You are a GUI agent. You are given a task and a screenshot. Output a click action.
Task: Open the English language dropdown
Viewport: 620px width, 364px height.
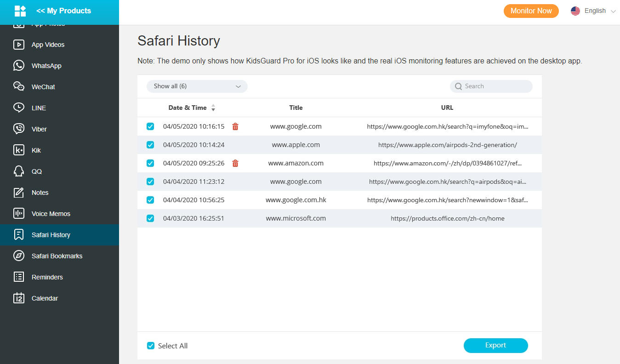(593, 11)
